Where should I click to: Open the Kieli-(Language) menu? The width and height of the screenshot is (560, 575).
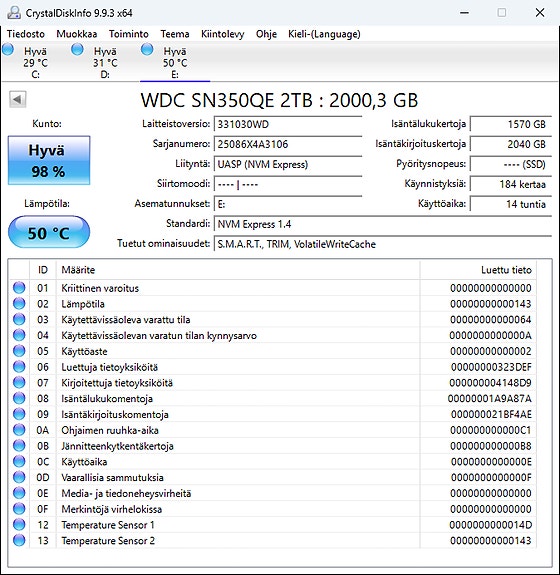coord(324,34)
